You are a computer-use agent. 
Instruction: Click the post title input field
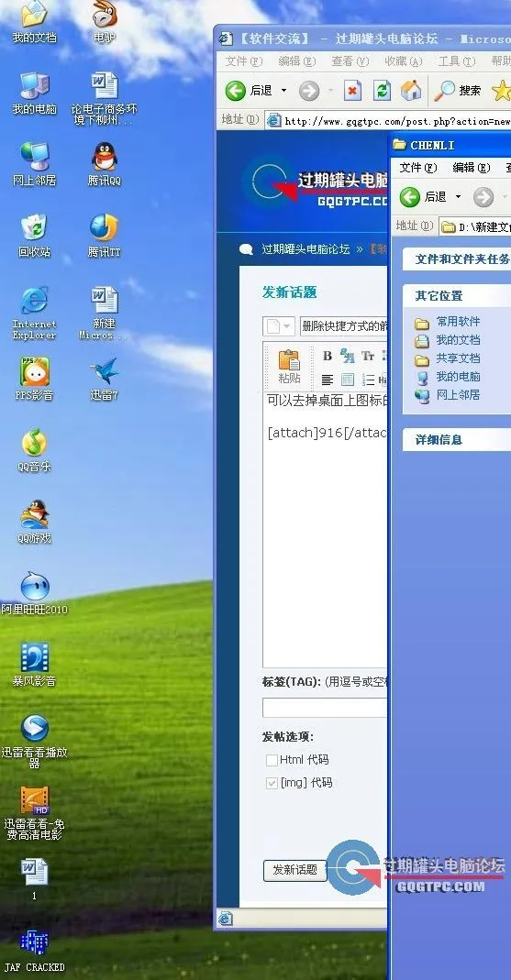343,326
